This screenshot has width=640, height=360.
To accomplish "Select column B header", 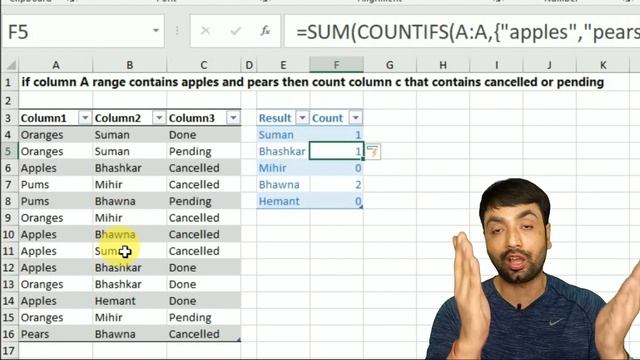I will point(130,65).
